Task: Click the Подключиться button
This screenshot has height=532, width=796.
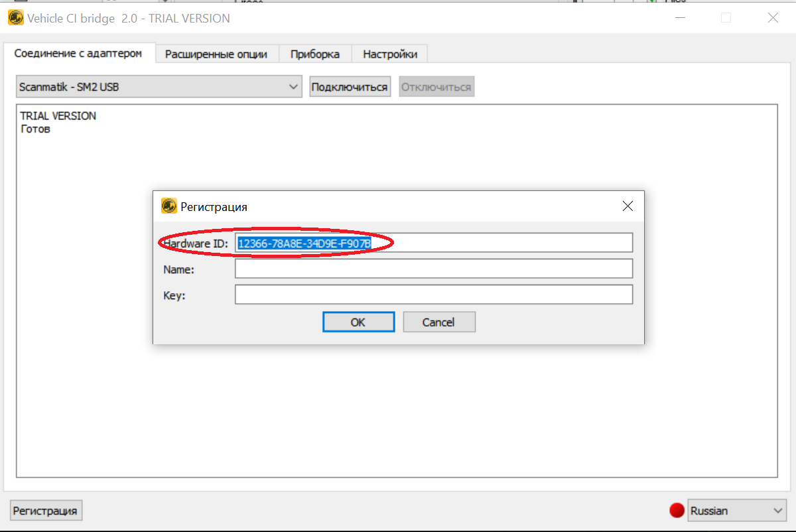Action: click(350, 87)
